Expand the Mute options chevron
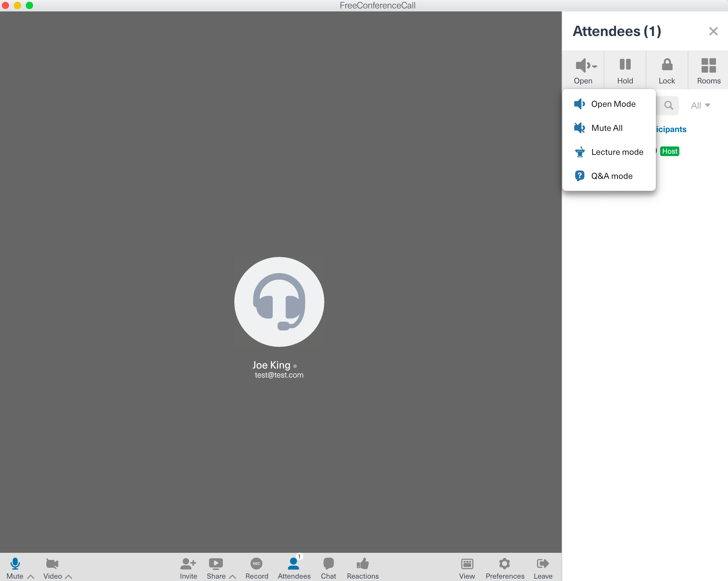The width and height of the screenshot is (728, 581). click(31, 576)
